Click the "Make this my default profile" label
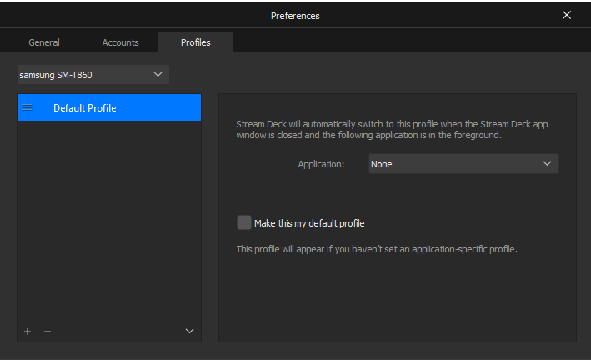The height and width of the screenshot is (364, 591). [x=309, y=223]
